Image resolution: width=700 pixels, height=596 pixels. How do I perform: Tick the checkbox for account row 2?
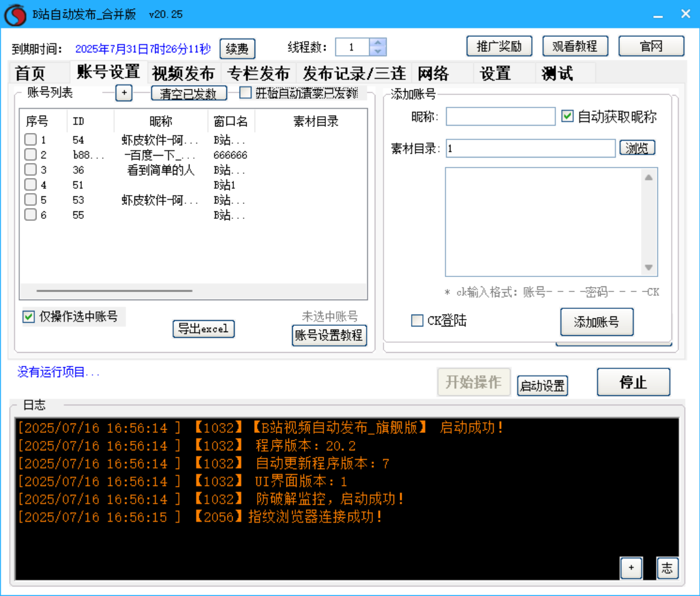click(31, 155)
